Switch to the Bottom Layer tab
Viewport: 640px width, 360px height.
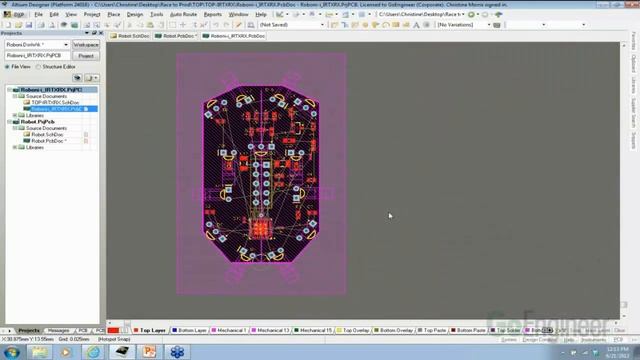(189, 330)
